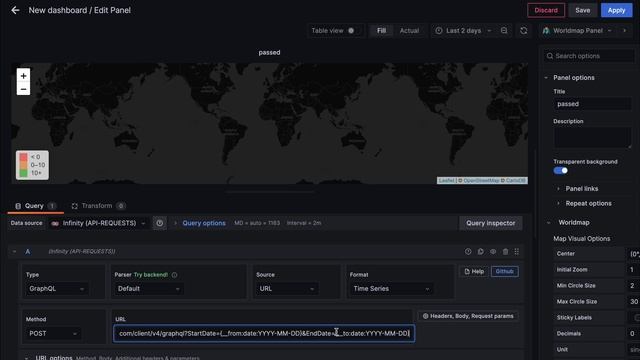640x360 pixels.
Task: Toggle Transparent background switch
Action: (560, 171)
